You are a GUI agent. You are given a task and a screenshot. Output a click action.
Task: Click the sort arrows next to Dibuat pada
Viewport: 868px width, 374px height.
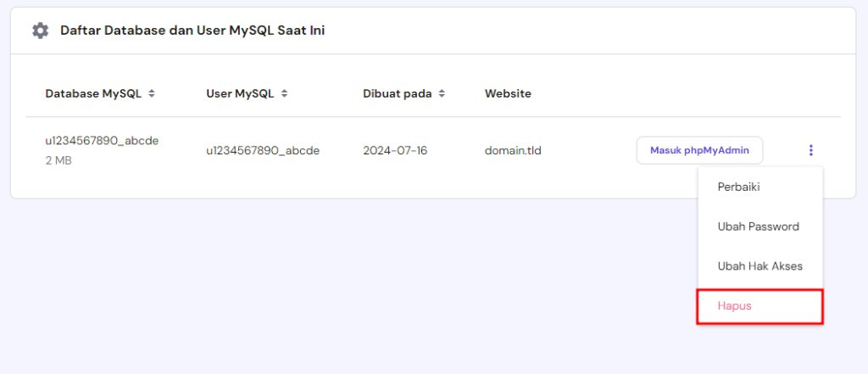442,93
